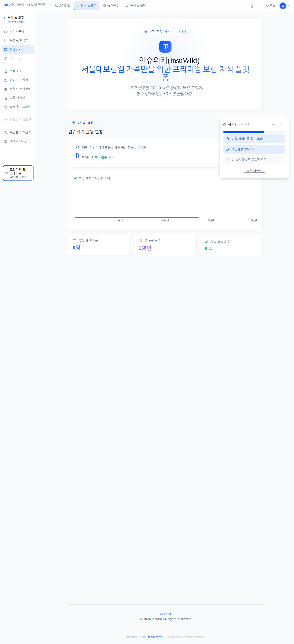Click the 0 / 0 counter in header
Viewport: 294px width, 644px height.
(255, 6)
